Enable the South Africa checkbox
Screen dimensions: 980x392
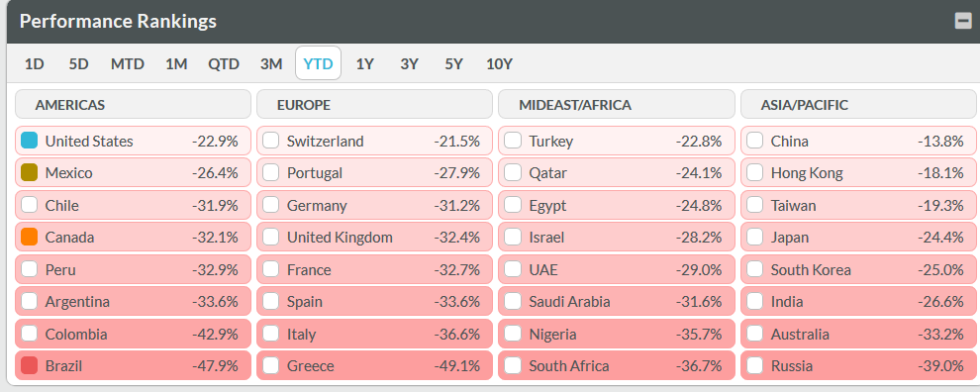[513, 365]
